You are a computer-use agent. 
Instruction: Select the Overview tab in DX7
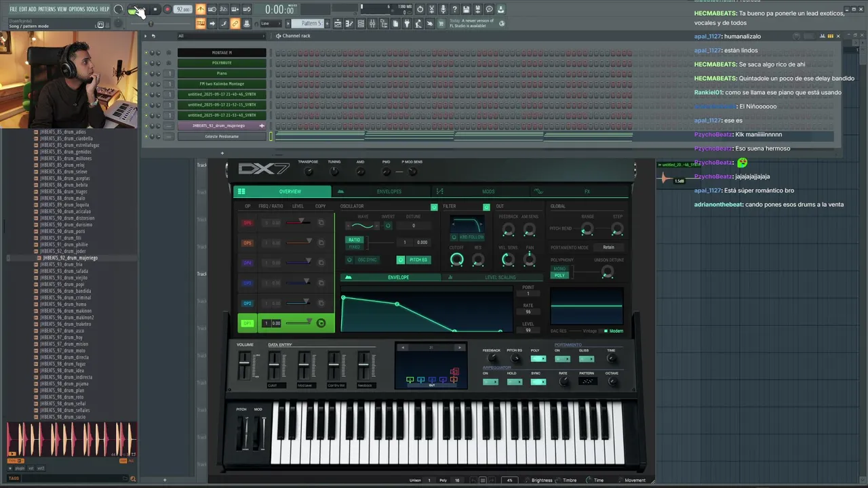(282, 192)
